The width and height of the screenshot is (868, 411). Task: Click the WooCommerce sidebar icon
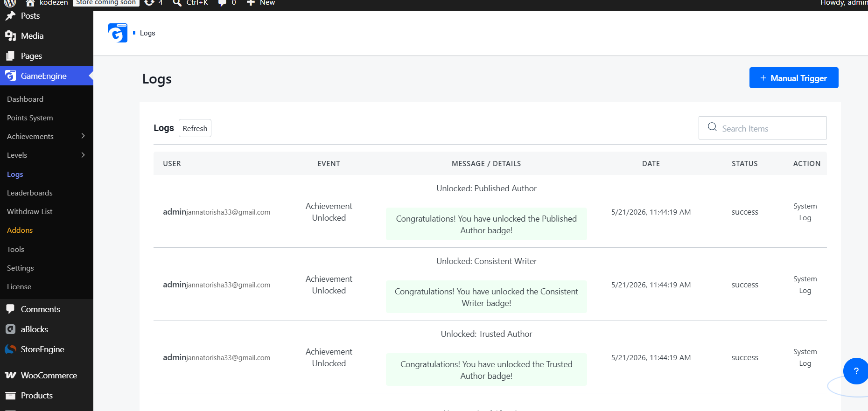tap(10, 375)
